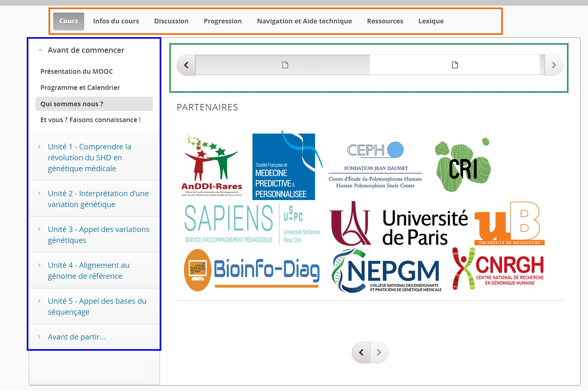Click the Université de Bourgogne uB logo
Screen dimensions: 588x391
509,223
